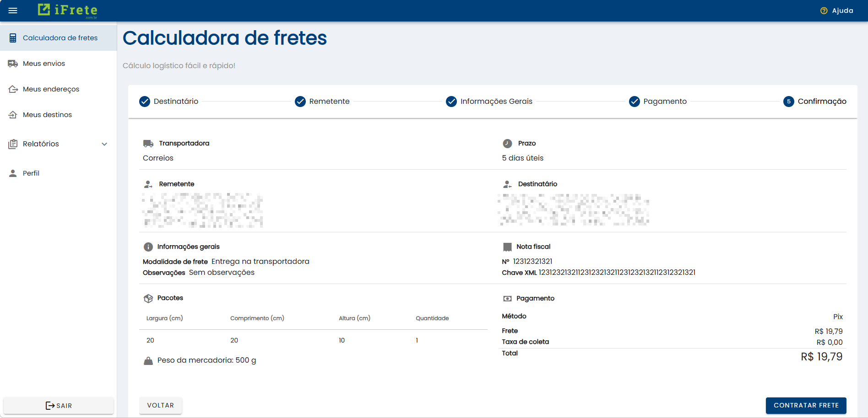Click the clipboard icon beside Relatórios
This screenshot has width=868, height=418.
tap(13, 144)
